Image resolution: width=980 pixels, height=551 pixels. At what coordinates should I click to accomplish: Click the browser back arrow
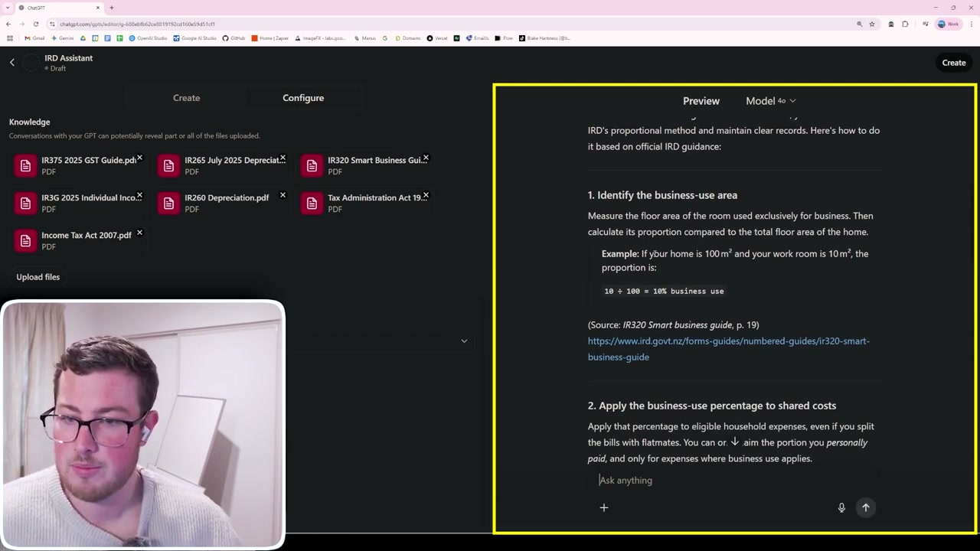(8, 24)
